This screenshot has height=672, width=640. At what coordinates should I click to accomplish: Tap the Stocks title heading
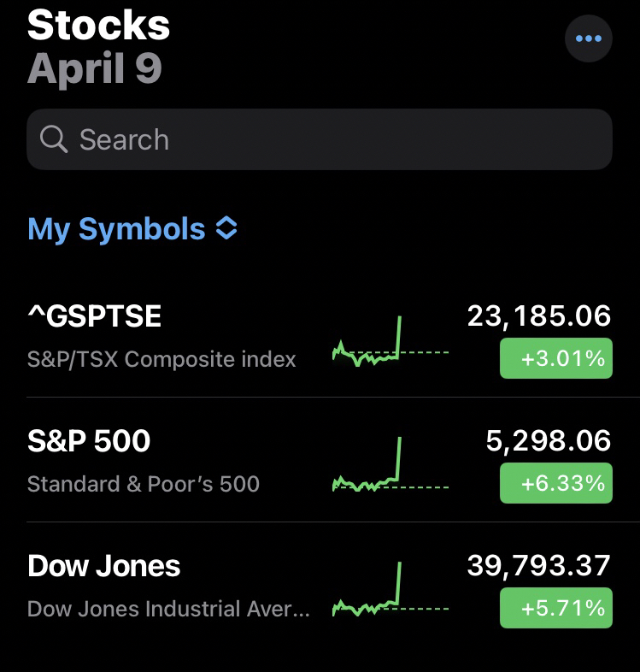pyautogui.click(x=99, y=26)
